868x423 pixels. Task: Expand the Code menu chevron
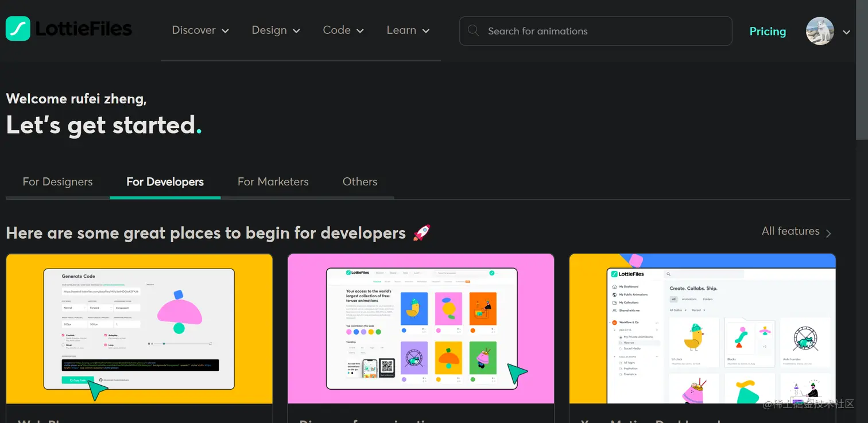pyautogui.click(x=360, y=31)
